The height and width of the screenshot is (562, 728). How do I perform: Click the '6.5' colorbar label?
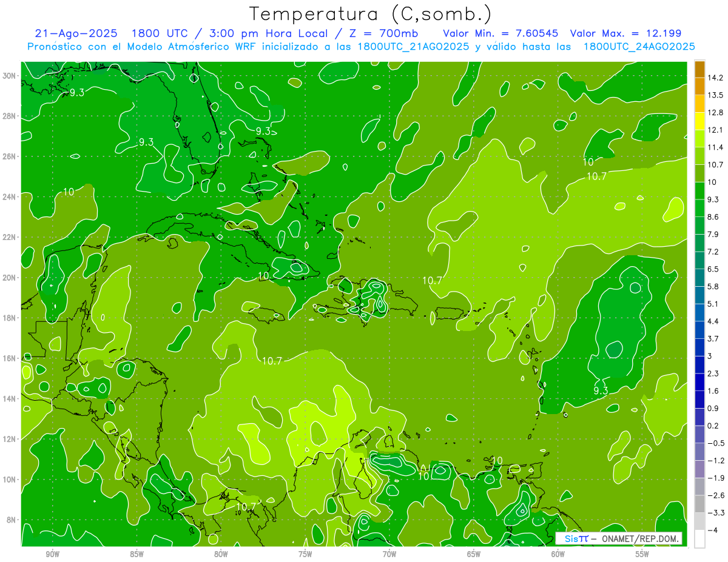pos(713,269)
